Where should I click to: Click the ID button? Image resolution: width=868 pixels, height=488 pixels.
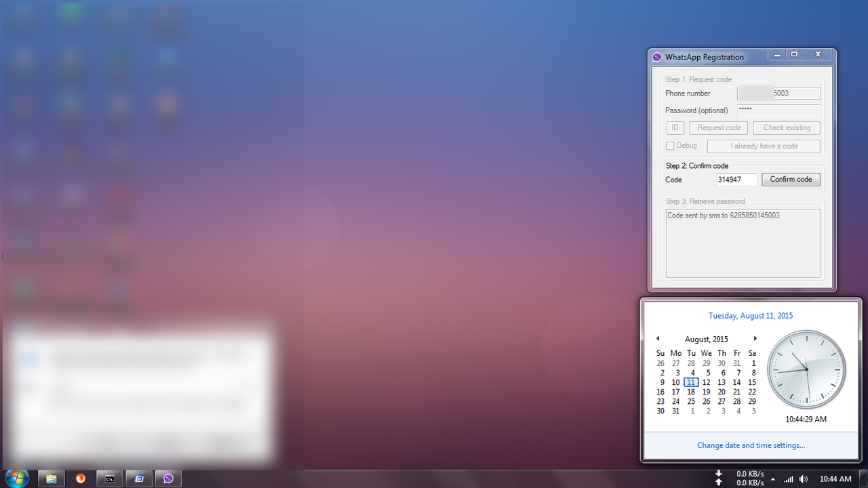(675, 127)
